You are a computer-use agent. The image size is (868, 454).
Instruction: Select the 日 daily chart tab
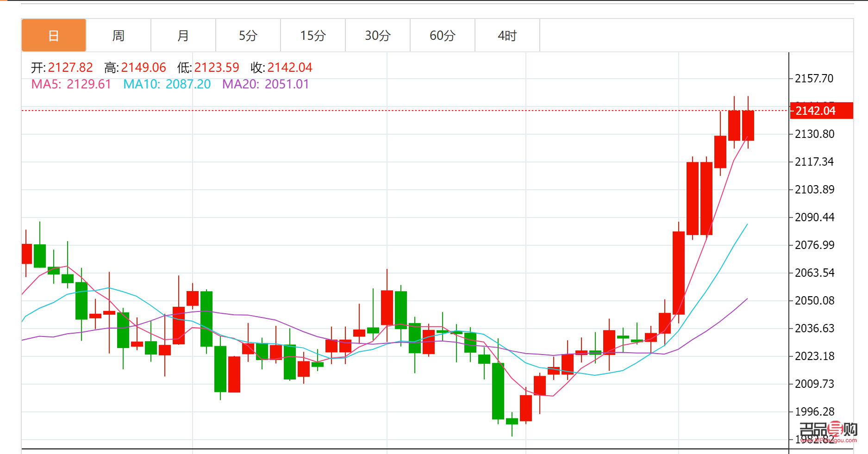pyautogui.click(x=54, y=35)
